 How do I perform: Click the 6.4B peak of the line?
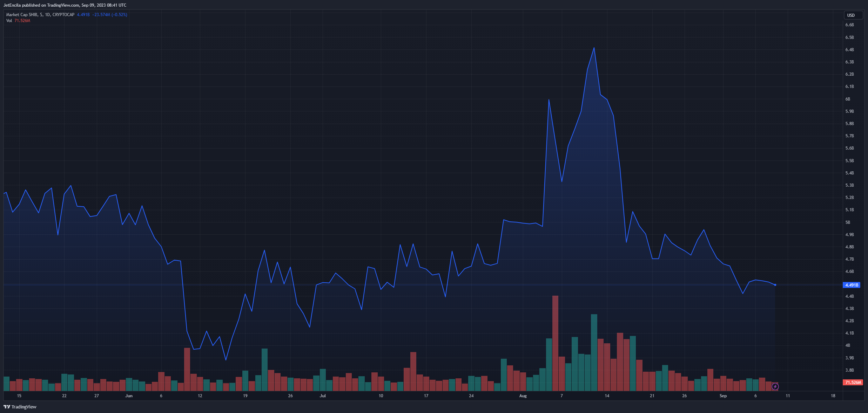[594, 48]
